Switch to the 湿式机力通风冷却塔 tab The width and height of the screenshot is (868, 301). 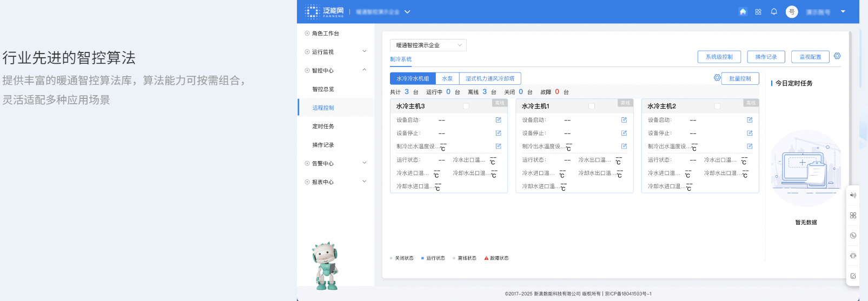coord(490,78)
